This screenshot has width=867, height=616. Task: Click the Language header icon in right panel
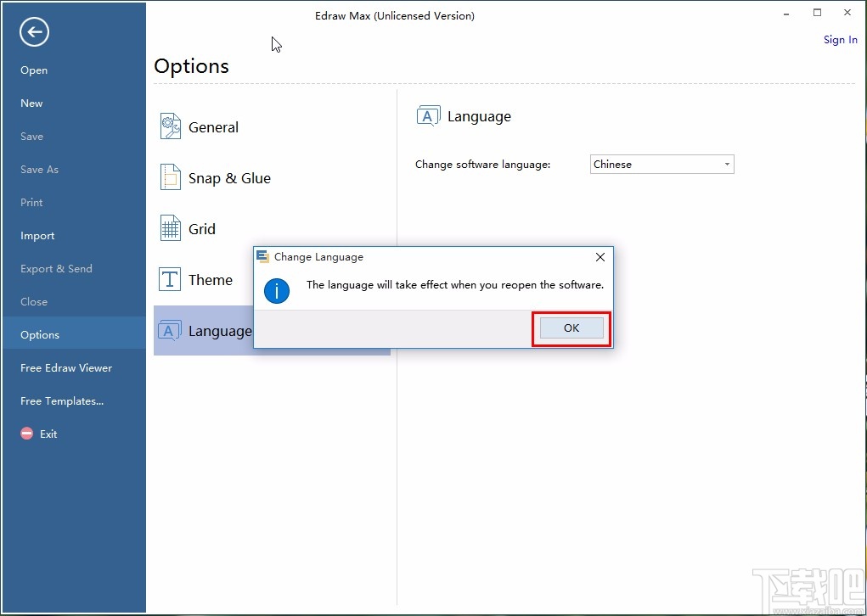pyautogui.click(x=428, y=116)
